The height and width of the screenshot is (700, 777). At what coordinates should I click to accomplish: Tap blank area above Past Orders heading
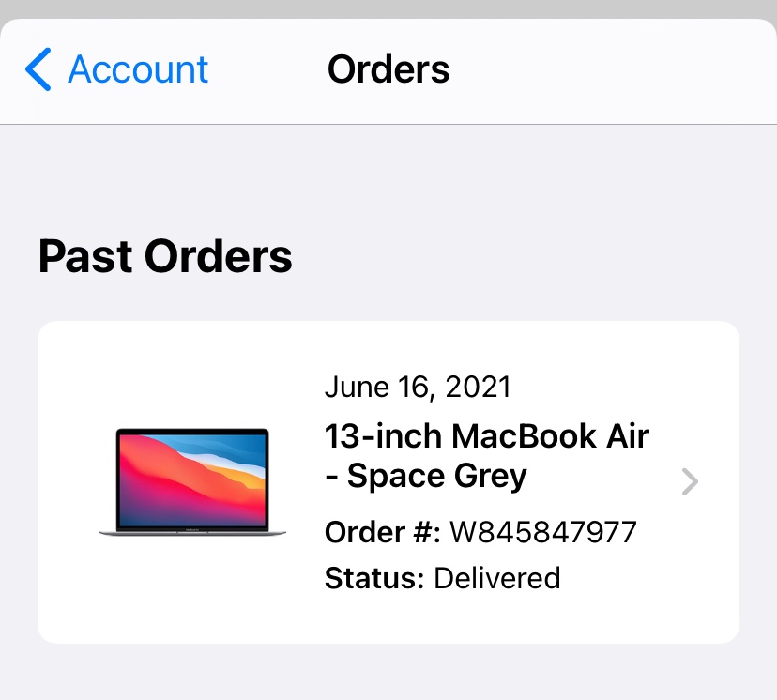click(x=388, y=178)
